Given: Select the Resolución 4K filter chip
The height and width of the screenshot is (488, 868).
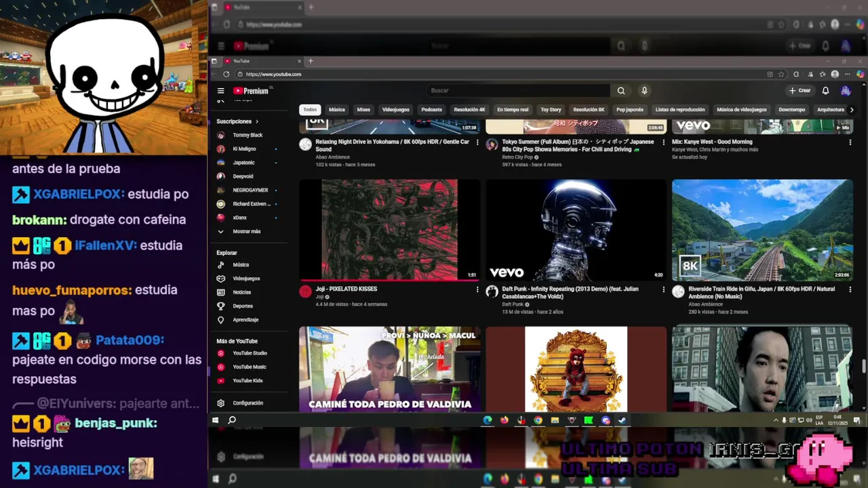Looking at the screenshot, I should tap(469, 109).
